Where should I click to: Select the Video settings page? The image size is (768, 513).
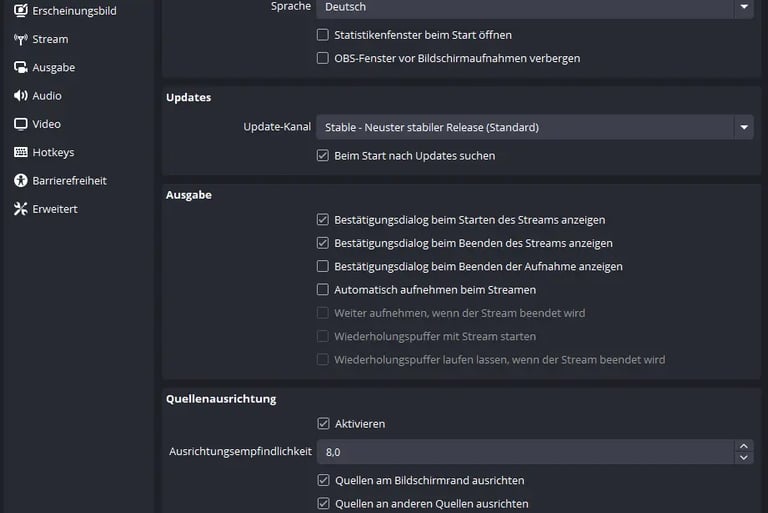coord(47,124)
